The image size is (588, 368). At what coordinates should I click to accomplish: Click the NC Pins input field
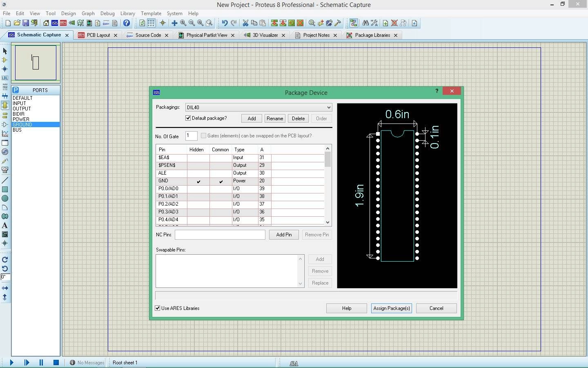click(220, 235)
